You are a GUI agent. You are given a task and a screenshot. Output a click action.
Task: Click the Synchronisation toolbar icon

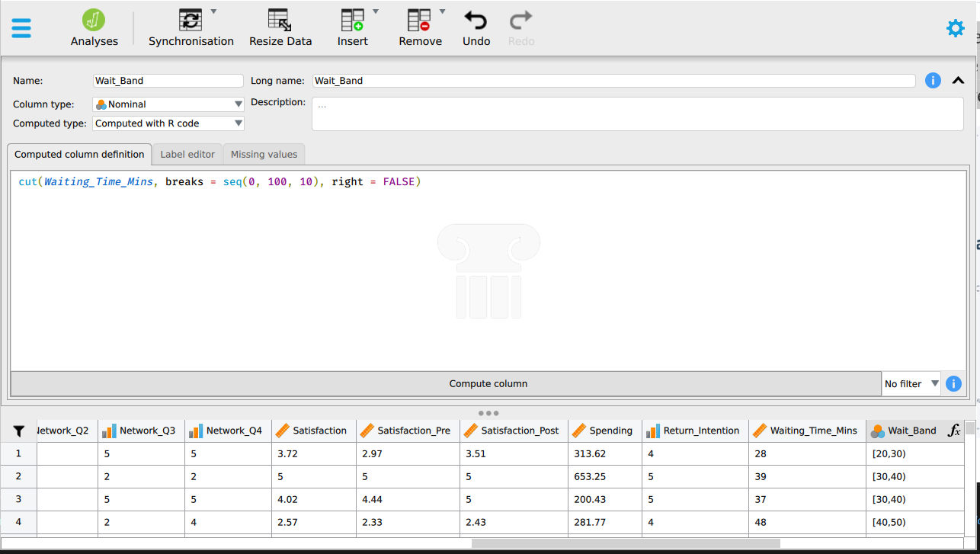pos(191,21)
